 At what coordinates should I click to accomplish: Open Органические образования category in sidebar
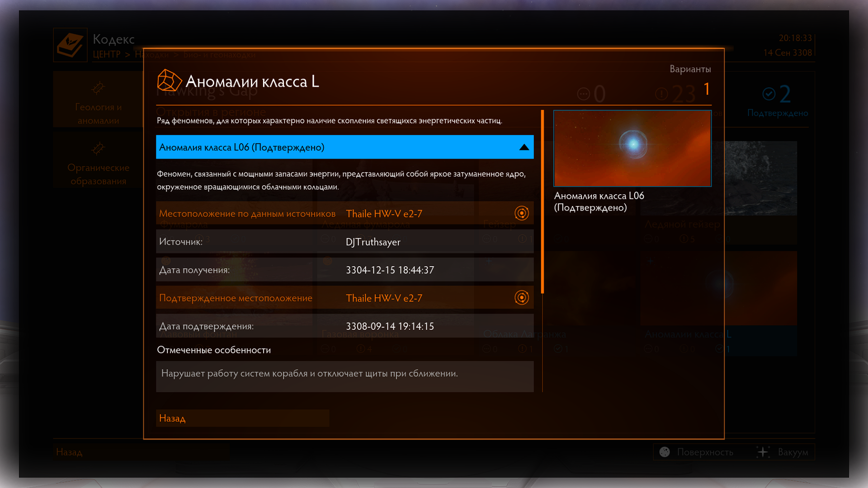pyautogui.click(x=98, y=160)
